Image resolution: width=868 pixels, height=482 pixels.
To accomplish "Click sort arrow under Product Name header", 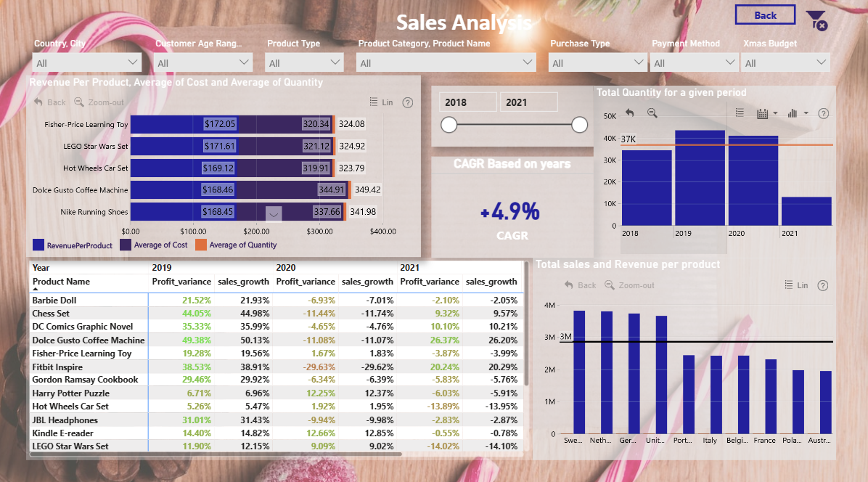I will 36,290.
